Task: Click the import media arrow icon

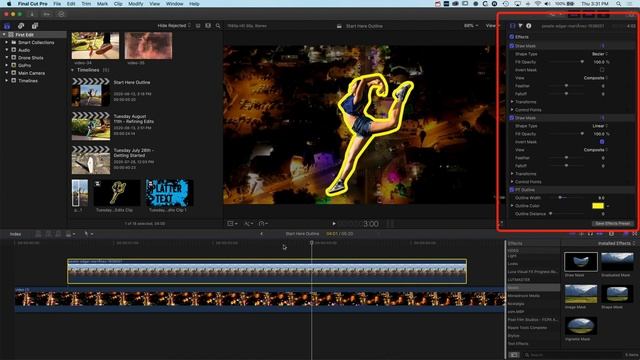Action: [32, 14]
